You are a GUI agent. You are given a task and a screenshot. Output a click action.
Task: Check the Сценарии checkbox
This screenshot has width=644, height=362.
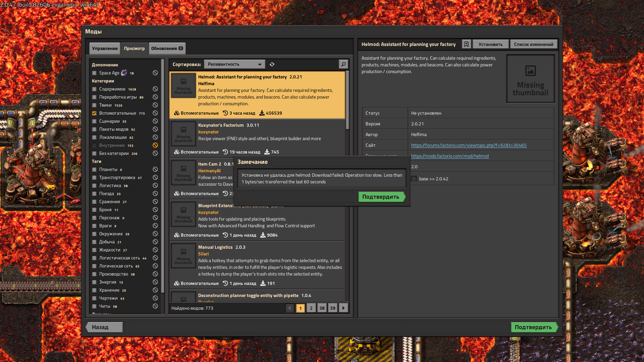[x=94, y=121]
